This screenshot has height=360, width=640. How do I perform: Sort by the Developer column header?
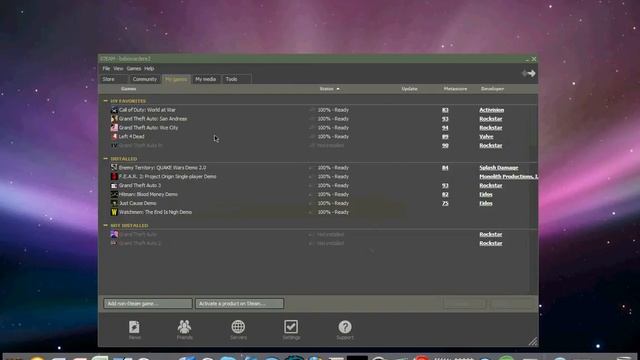(x=492, y=89)
